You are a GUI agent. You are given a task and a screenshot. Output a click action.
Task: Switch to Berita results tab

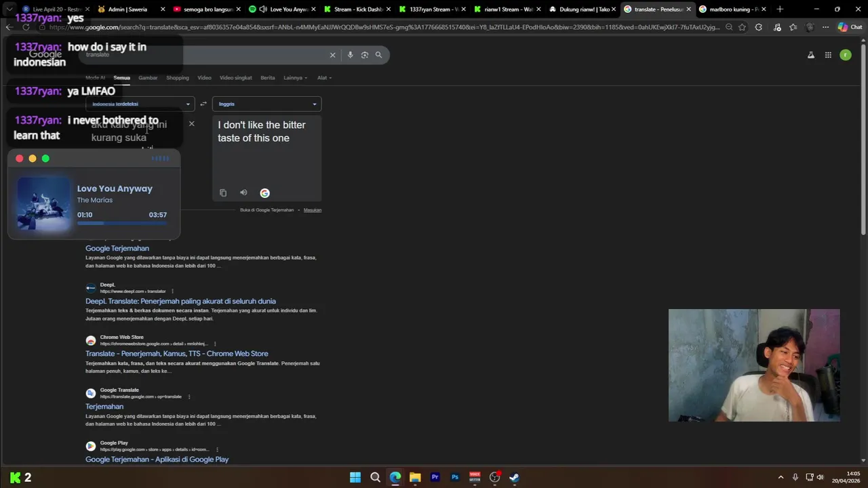268,78
